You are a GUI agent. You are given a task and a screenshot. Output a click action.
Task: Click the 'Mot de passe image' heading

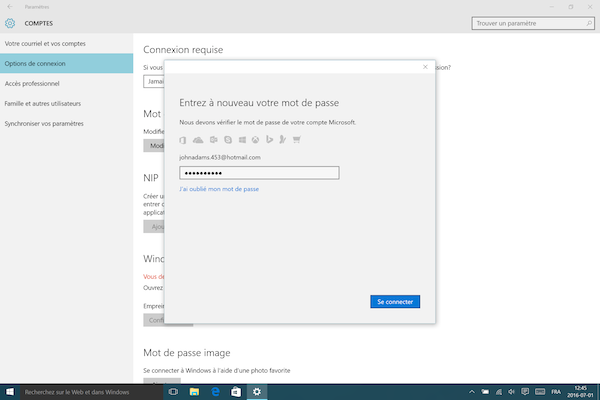[187, 353]
